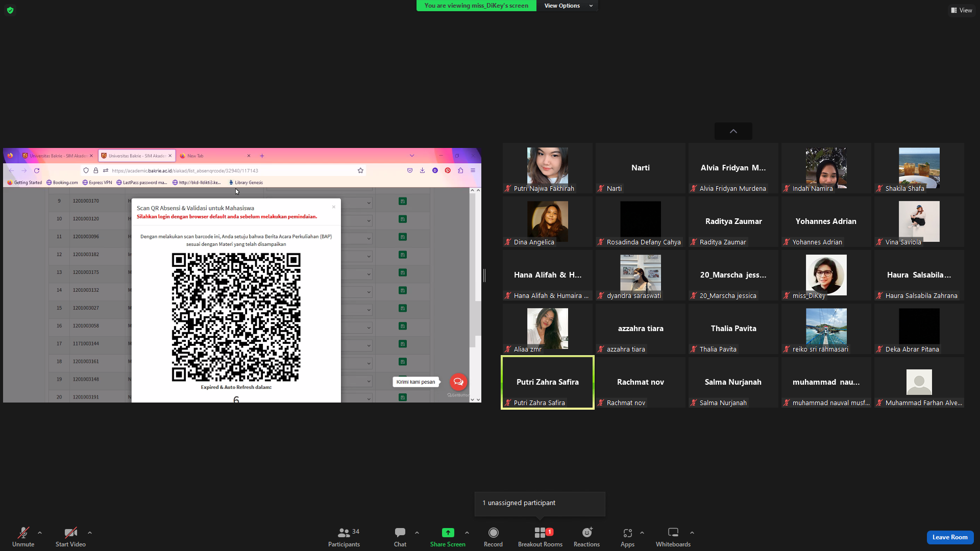Select Indah Namira's video tile
The width and height of the screenshot is (980, 551).
tap(826, 168)
